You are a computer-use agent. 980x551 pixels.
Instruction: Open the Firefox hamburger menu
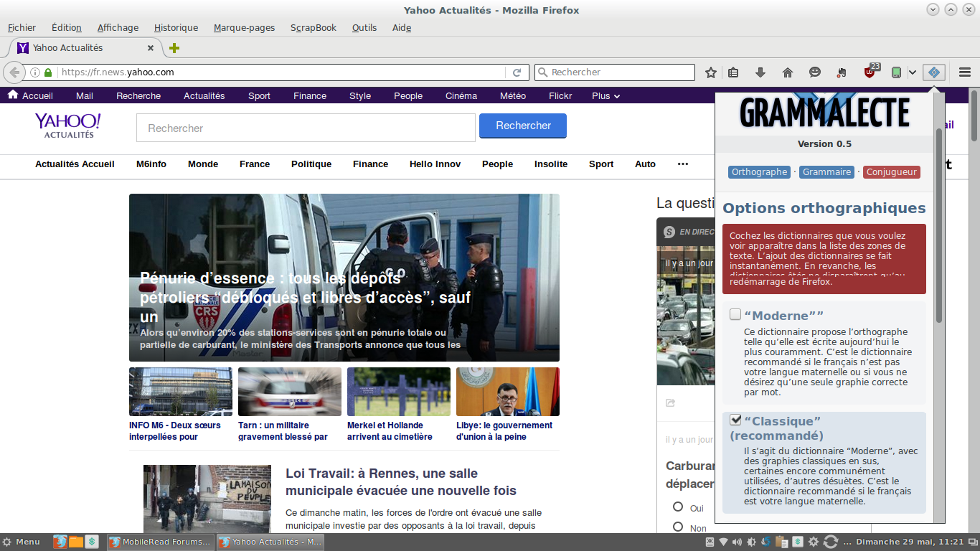(965, 72)
